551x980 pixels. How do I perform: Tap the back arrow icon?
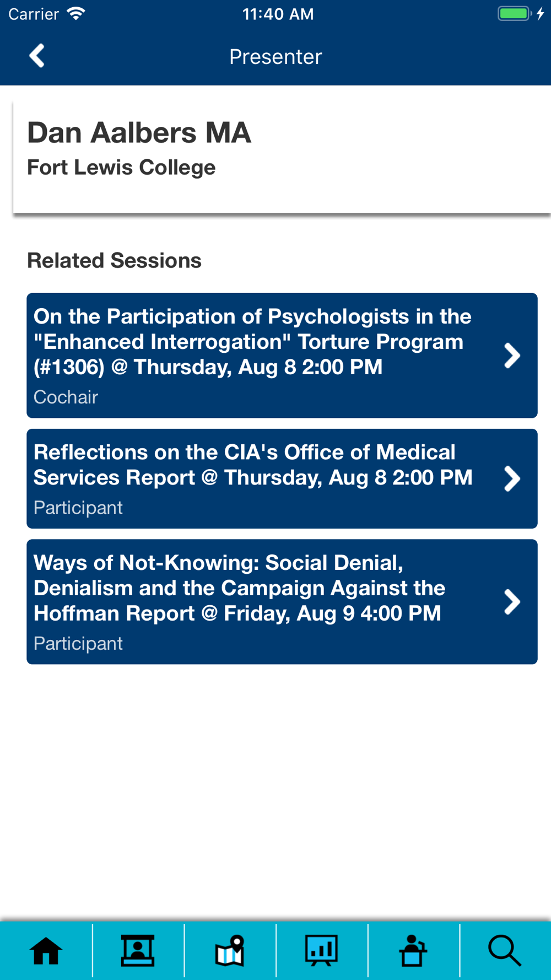37,56
